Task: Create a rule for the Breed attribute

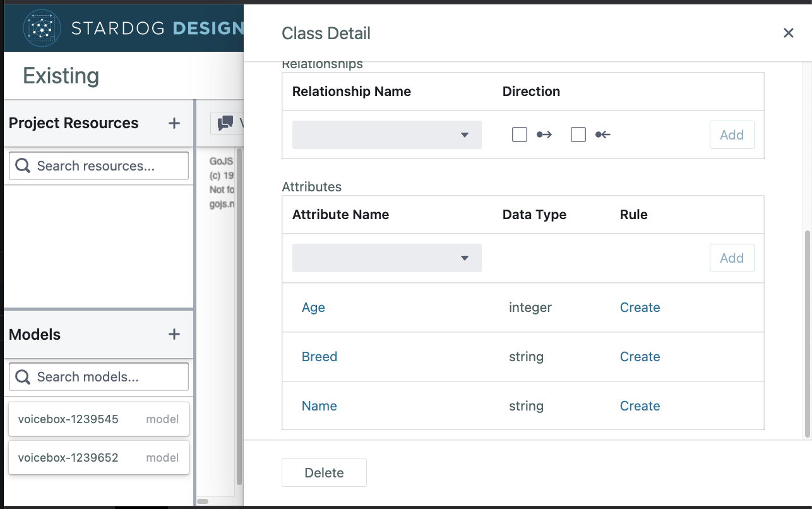Action: coord(640,357)
